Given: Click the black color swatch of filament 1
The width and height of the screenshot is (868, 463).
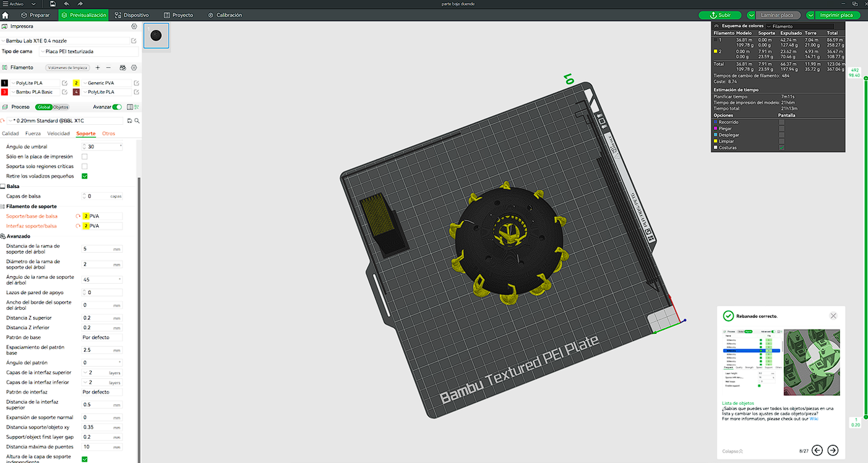Looking at the screenshot, I should (x=4, y=83).
